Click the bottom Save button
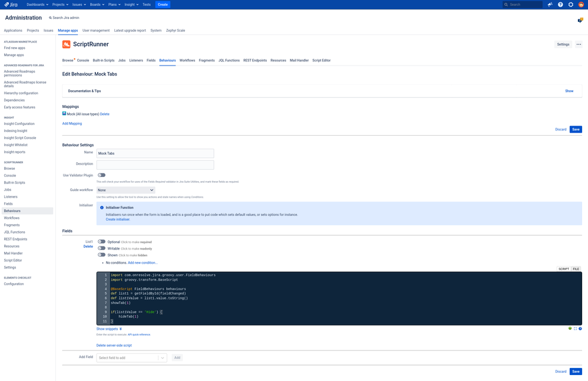 576,371
